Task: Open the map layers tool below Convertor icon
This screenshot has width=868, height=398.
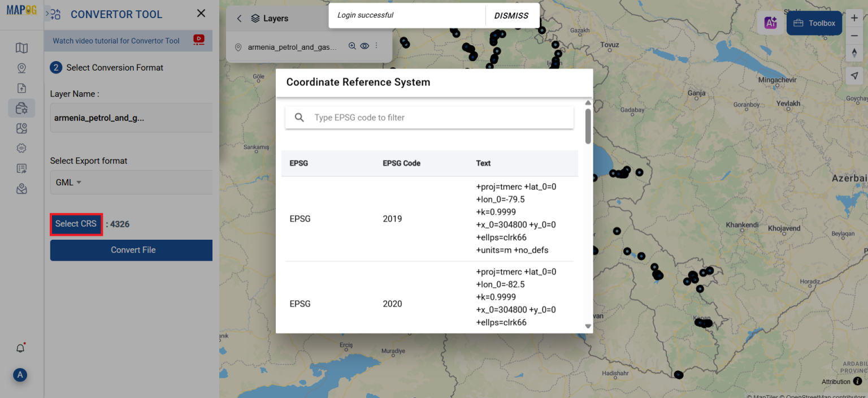Action: coord(21,128)
